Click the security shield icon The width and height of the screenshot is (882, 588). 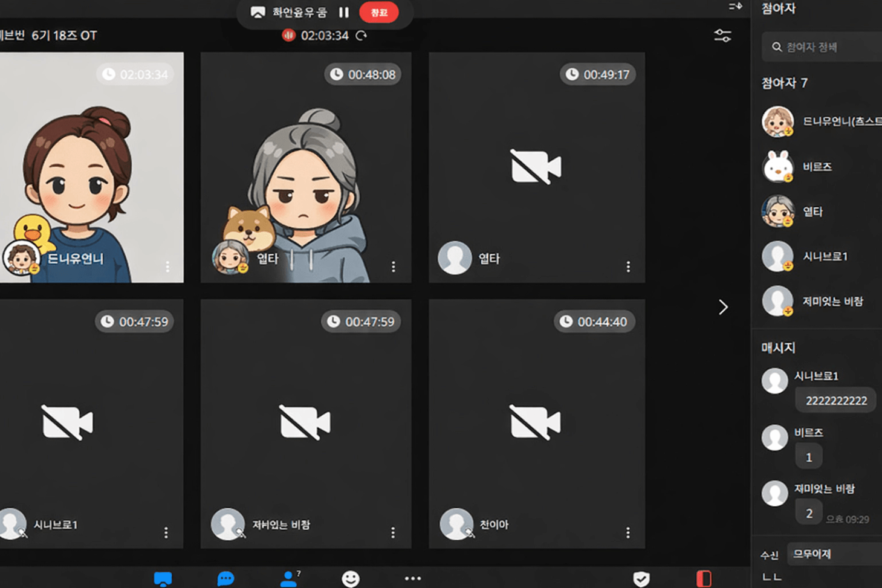641,579
